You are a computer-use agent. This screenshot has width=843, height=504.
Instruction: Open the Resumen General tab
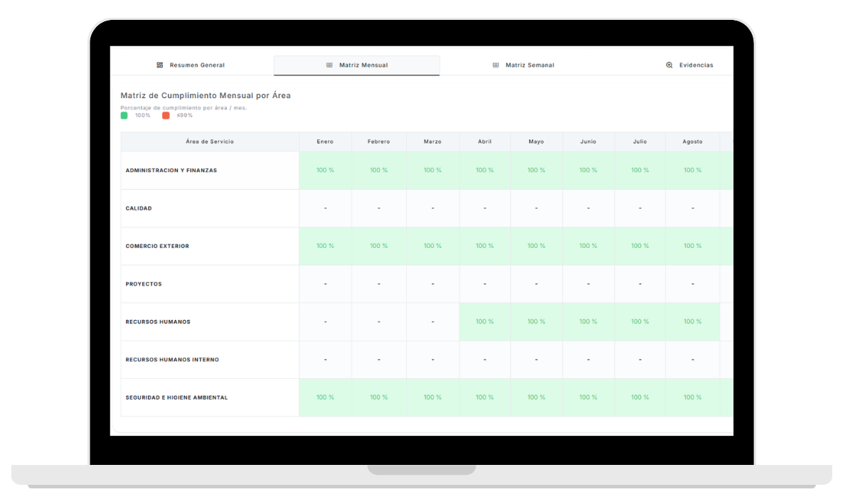196,65
